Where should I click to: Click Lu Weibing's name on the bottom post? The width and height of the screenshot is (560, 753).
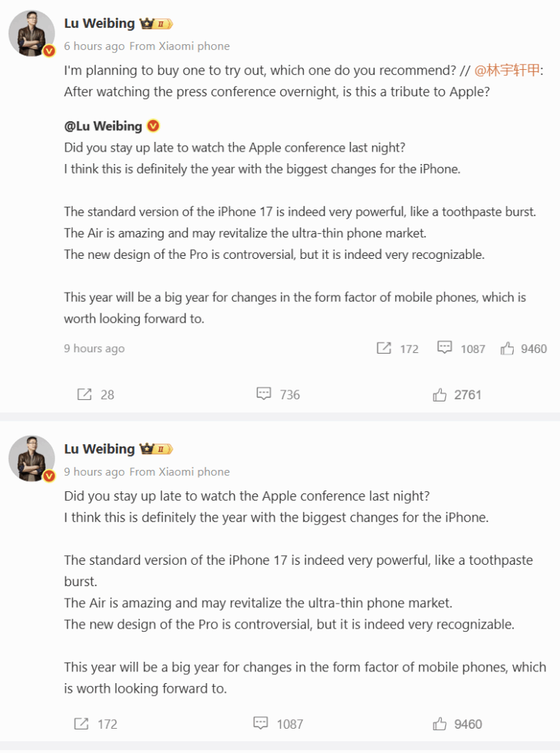(101, 449)
